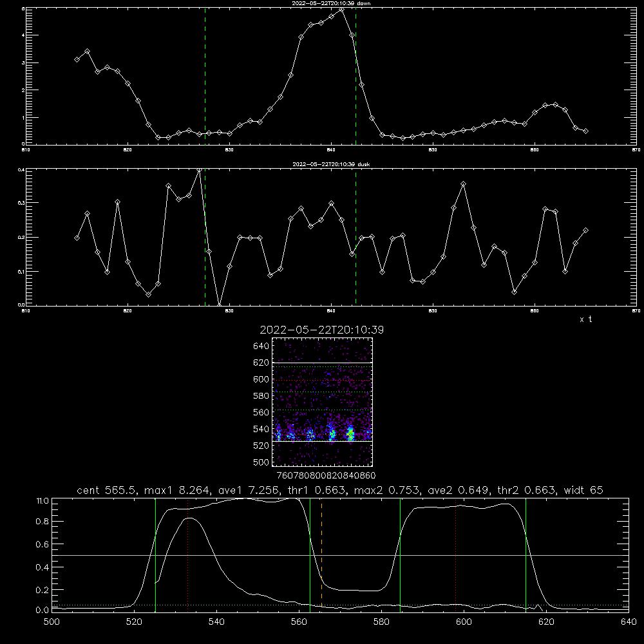Click the left green dashed line in dawn plot
The height and width of the screenshot is (644, 644).
coord(205,76)
